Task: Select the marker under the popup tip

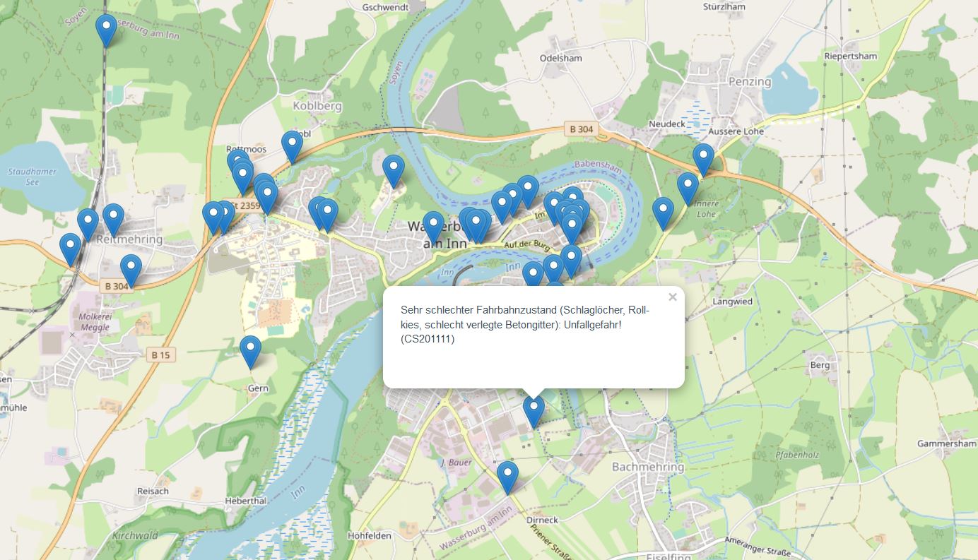Action: coord(534,411)
